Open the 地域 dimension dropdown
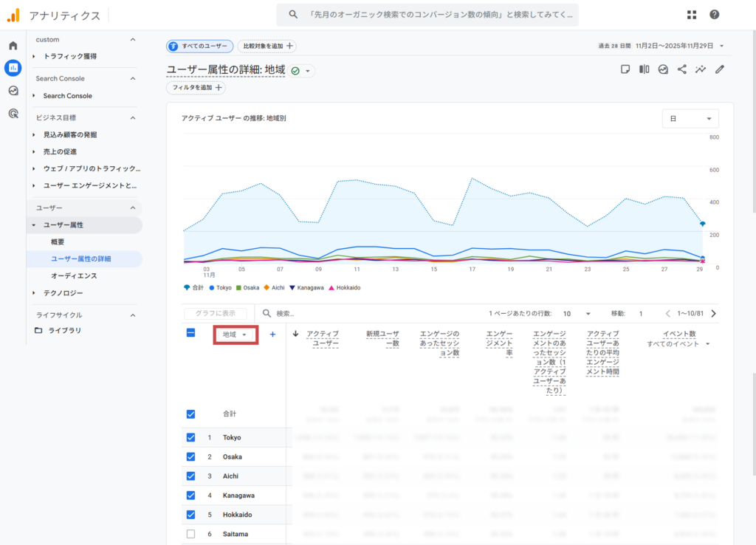Screen dimensions: 756x545 tap(236, 335)
